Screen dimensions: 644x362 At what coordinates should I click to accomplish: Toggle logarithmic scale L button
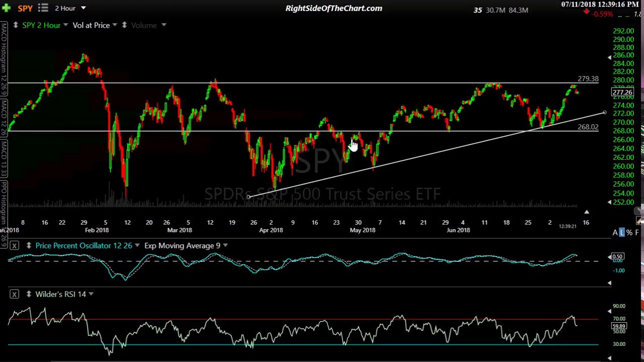click(622, 232)
